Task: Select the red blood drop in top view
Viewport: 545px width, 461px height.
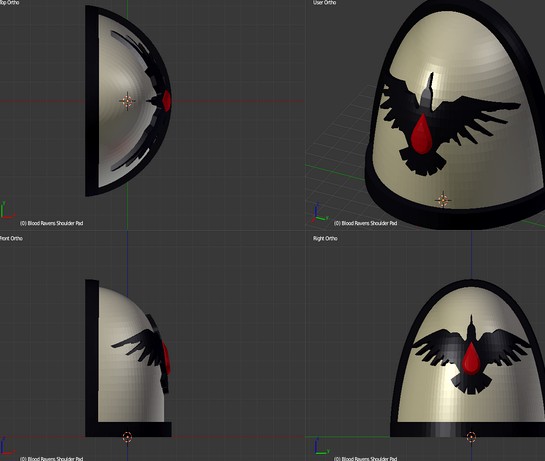Action: point(167,101)
